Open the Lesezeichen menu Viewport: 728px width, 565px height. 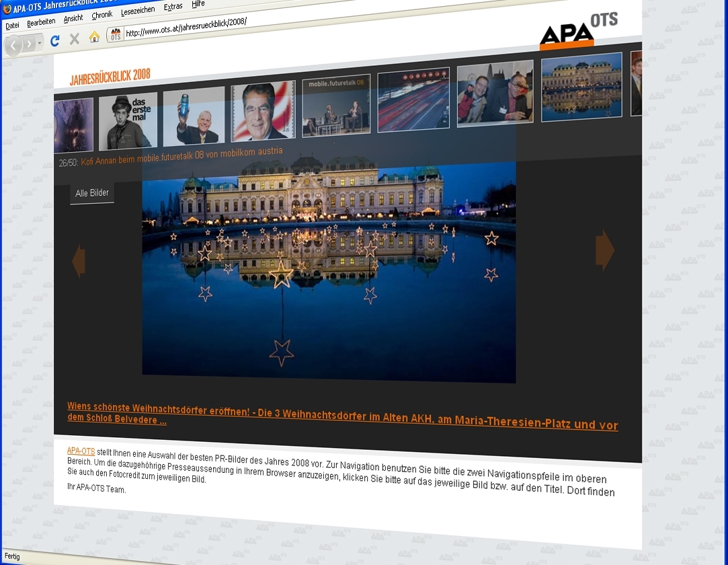137,11
